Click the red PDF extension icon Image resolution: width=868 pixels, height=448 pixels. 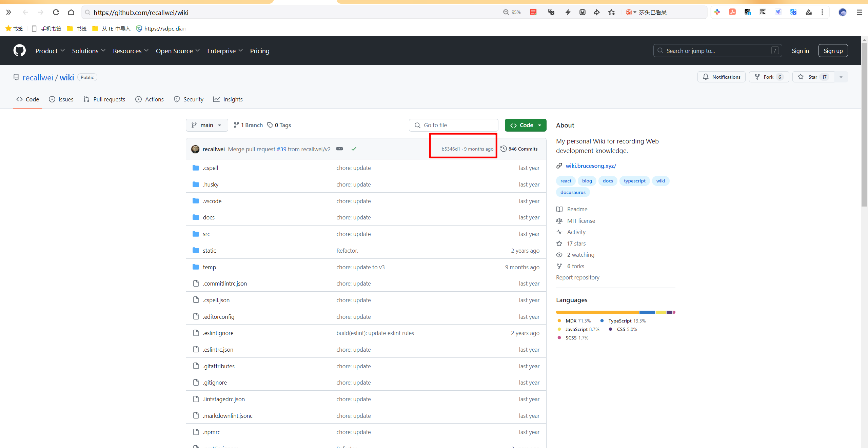[x=732, y=12]
